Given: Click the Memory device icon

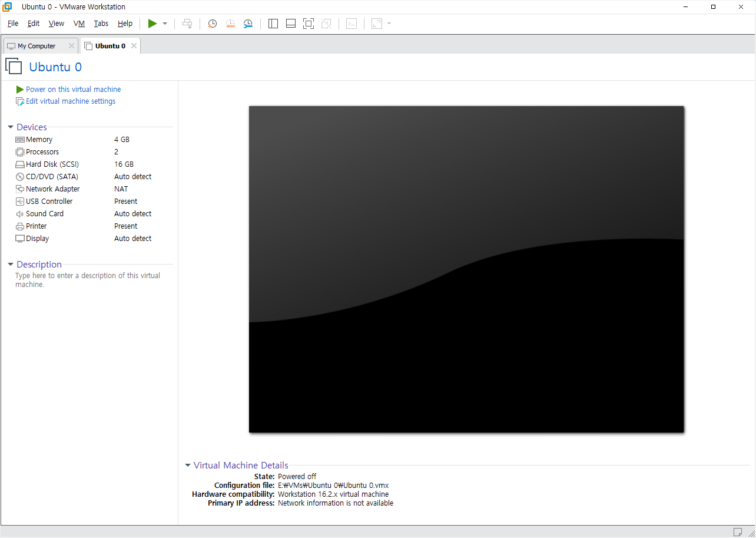Looking at the screenshot, I should pyautogui.click(x=20, y=140).
